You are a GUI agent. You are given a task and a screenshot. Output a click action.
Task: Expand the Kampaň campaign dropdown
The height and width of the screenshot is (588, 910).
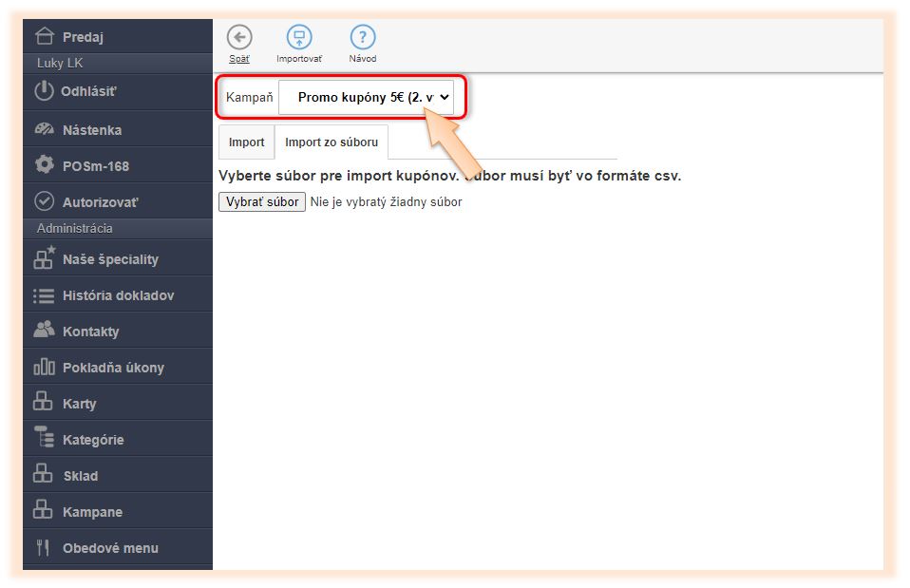(x=367, y=97)
